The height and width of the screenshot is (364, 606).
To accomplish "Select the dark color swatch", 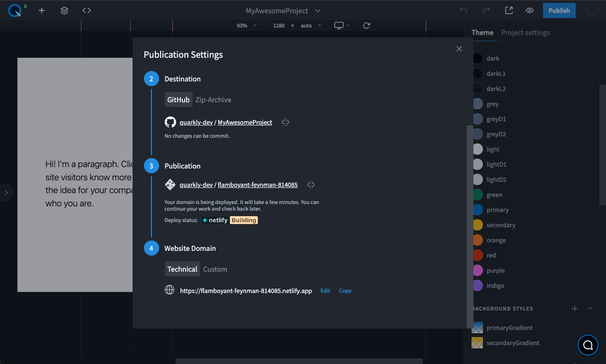I will tap(478, 58).
